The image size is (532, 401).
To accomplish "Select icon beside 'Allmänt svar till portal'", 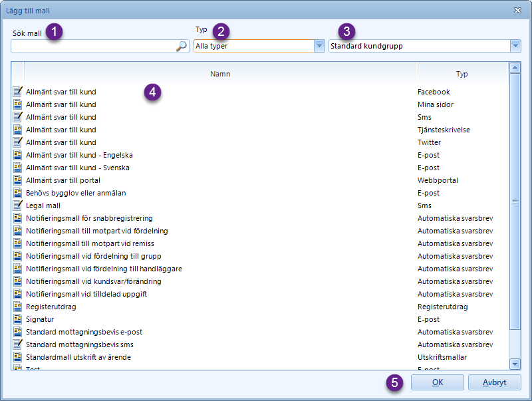I will point(18,180).
